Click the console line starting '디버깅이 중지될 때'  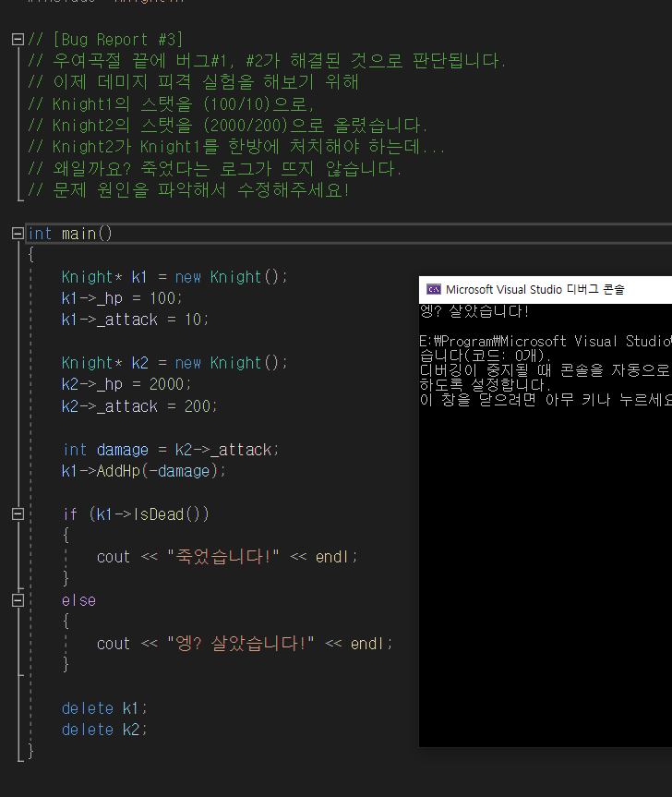[546, 370]
